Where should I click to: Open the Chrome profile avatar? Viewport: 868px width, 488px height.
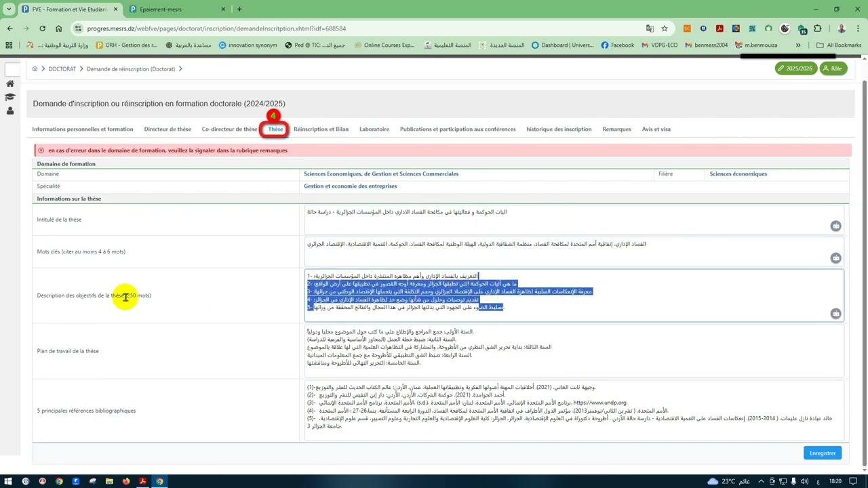pos(842,28)
